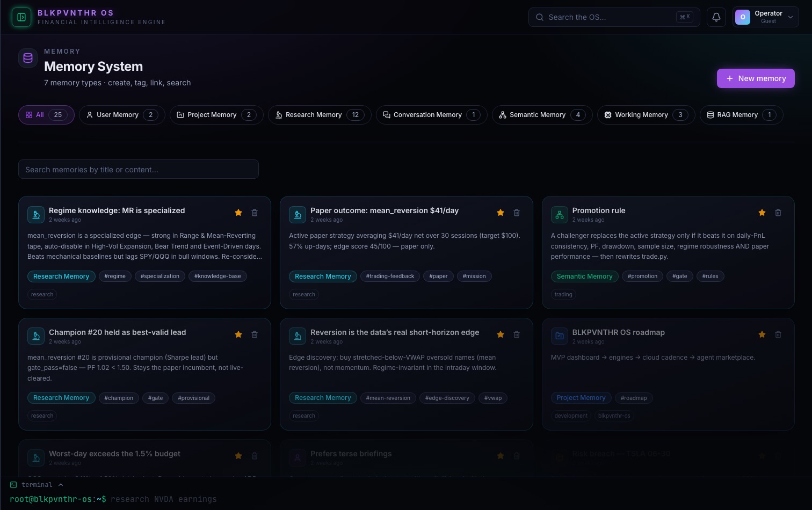Focus the Search memories input field
Image resolution: width=812 pixels, height=510 pixels.
pos(139,170)
